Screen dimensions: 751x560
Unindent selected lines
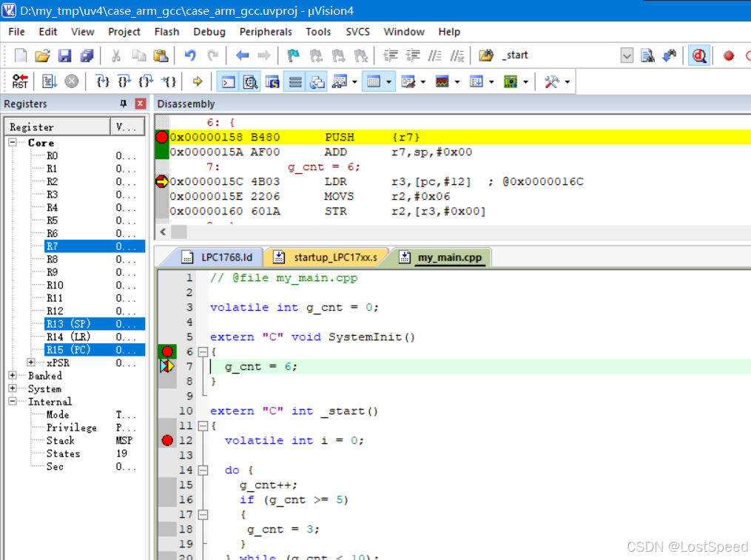coord(412,55)
